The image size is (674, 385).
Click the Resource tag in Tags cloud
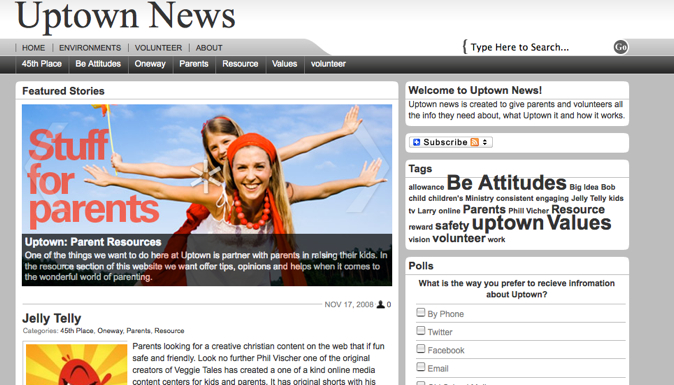coord(578,210)
